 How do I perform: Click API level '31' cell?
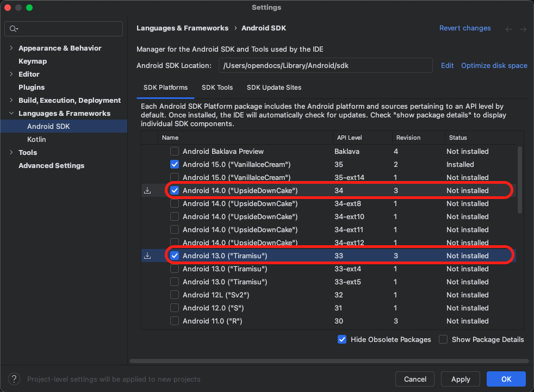point(338,308)
